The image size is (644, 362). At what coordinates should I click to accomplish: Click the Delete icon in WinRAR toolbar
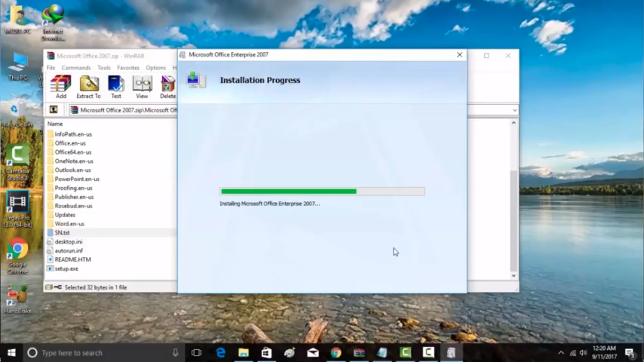point(168,87)
